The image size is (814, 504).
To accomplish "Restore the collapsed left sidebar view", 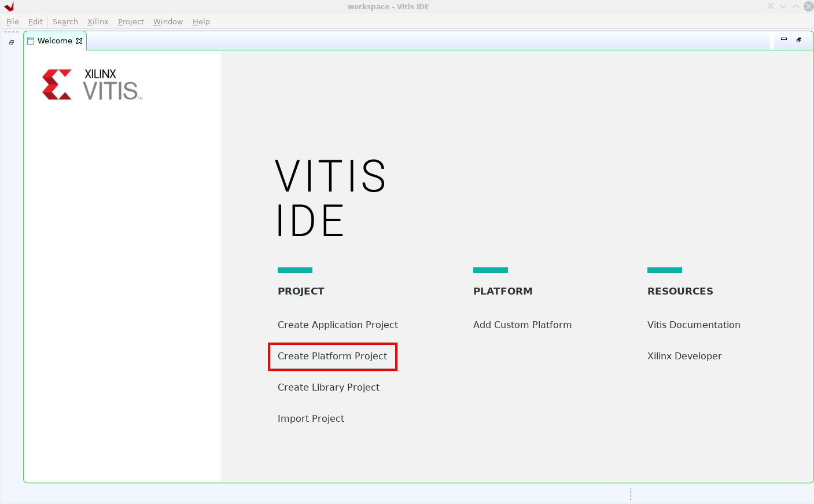I will pyautogui.click(x=12, y=42).
